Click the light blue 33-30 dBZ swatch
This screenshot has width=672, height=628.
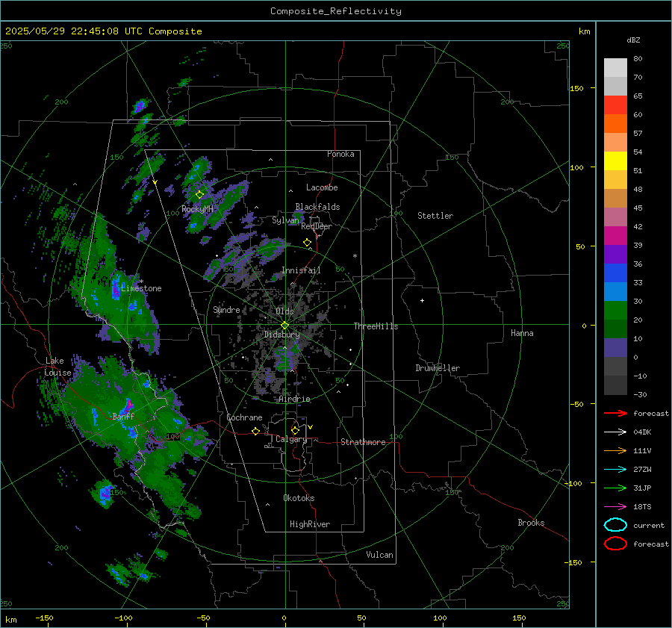tap(615, 292)
